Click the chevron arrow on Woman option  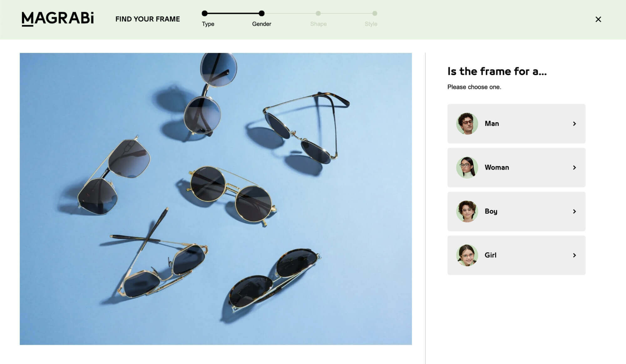pyautogui.click(x=574, y=167)
